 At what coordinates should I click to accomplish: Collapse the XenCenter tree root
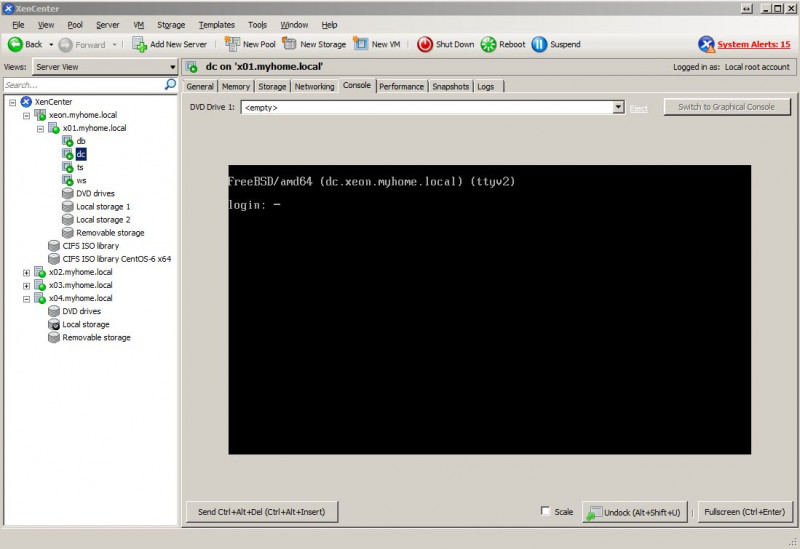tap(13, 103)
